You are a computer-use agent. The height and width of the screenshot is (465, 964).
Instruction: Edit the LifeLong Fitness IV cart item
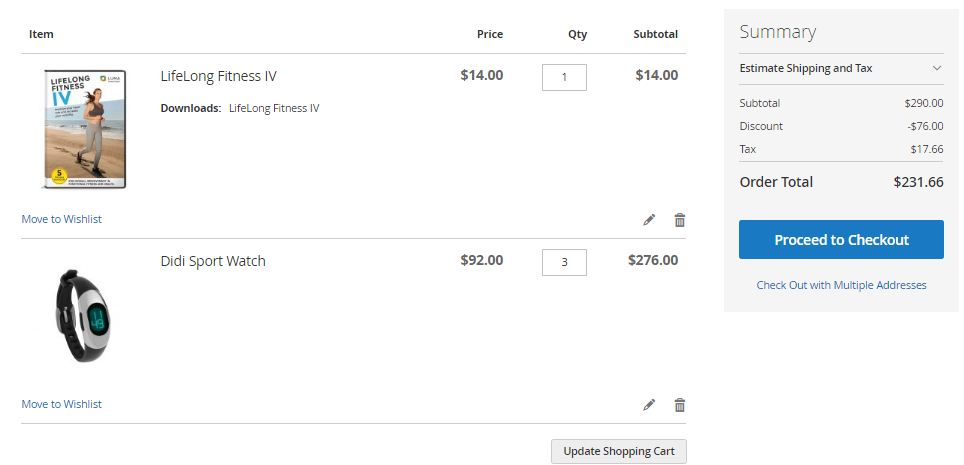(x=649, y=220)
